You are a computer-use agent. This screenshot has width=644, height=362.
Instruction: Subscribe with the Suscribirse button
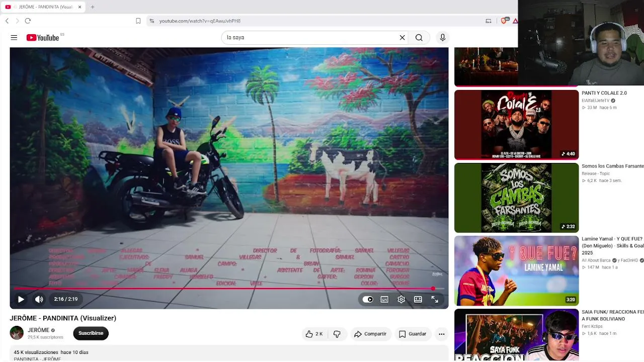[x=91, y=333]
